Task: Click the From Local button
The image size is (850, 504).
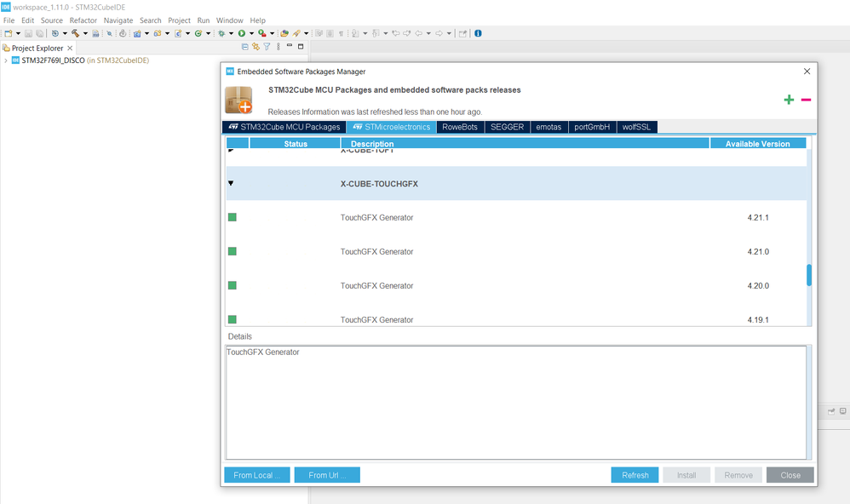Action: pos(257,475)
